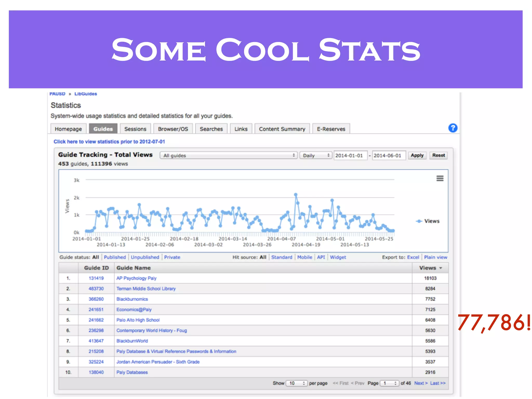Expand the Daily interval dropdown
The width and height of the screenshot is (532, 399).
[x=316, y=155]
